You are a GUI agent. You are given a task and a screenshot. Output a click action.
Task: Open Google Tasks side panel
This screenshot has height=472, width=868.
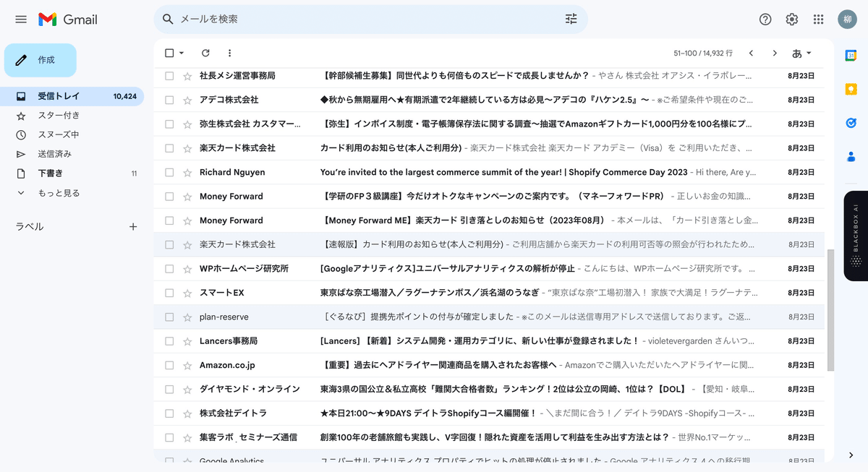pos(851,123)
